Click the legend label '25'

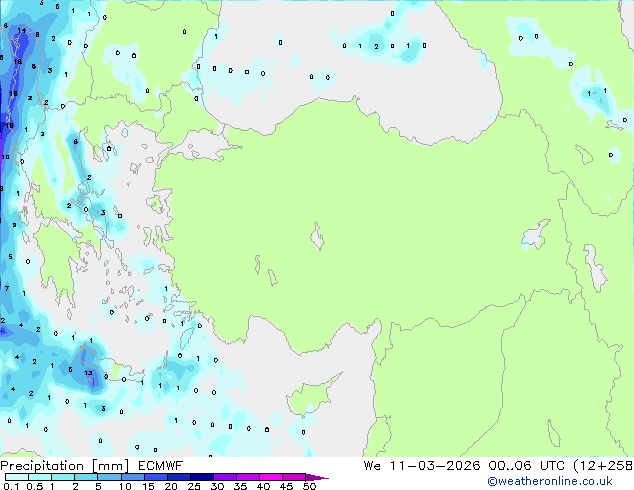pyautogui.click(x=194, y=486)
